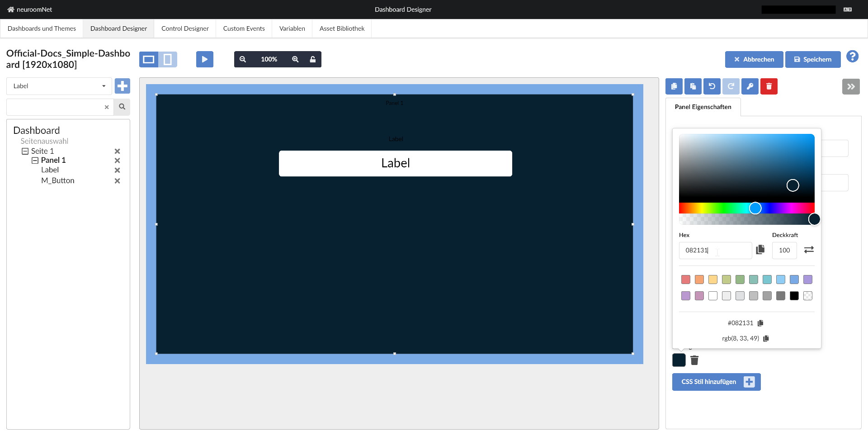Select the key permissions tool
The width and height of the screenshot is (868, 436).
pos(750,86)
